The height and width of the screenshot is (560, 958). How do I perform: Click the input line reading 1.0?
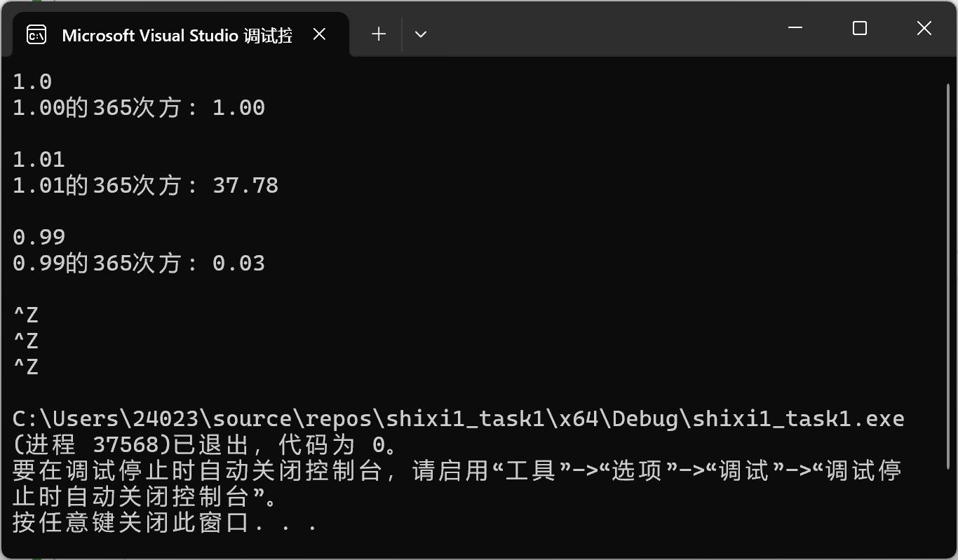(x=32, y=82)
